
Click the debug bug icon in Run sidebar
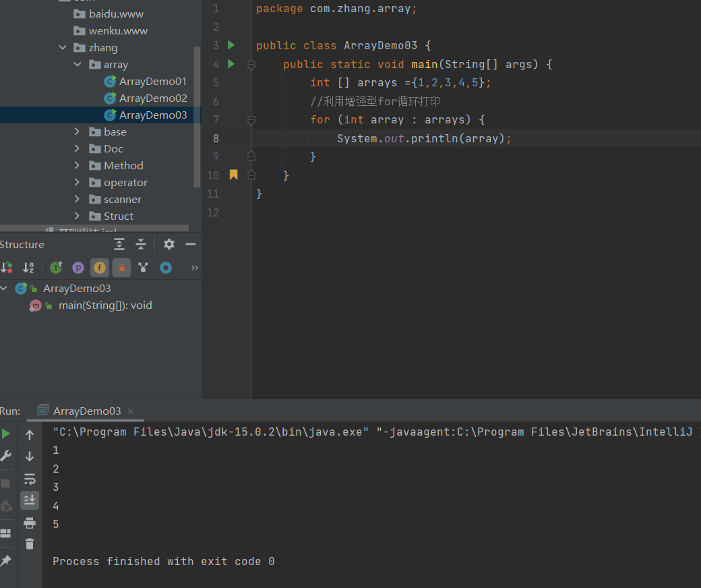(x=6, y=506)
